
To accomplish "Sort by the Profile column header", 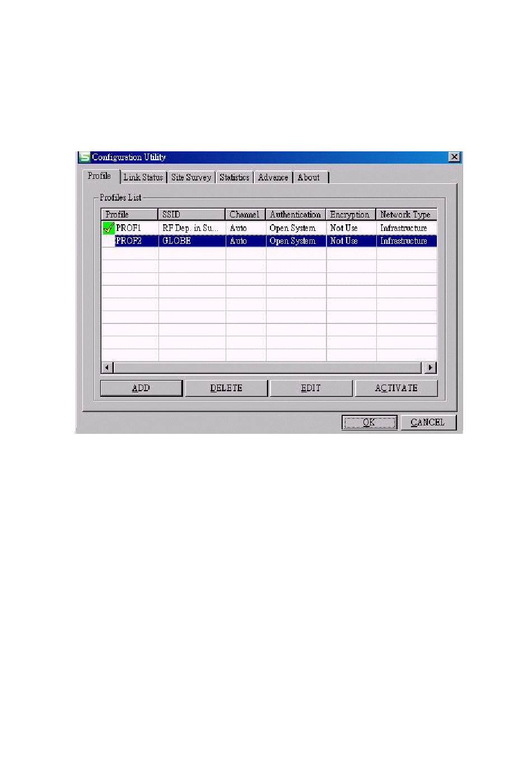I will coord(129,215).
